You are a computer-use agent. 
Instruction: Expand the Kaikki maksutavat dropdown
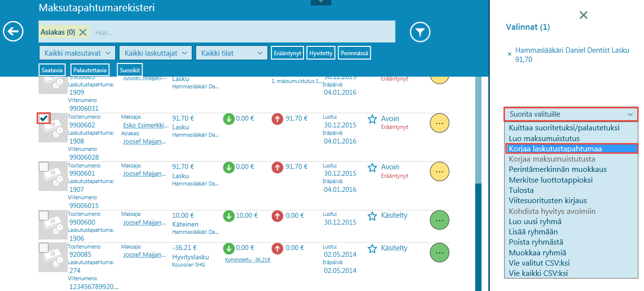click(x=77, y=53)
